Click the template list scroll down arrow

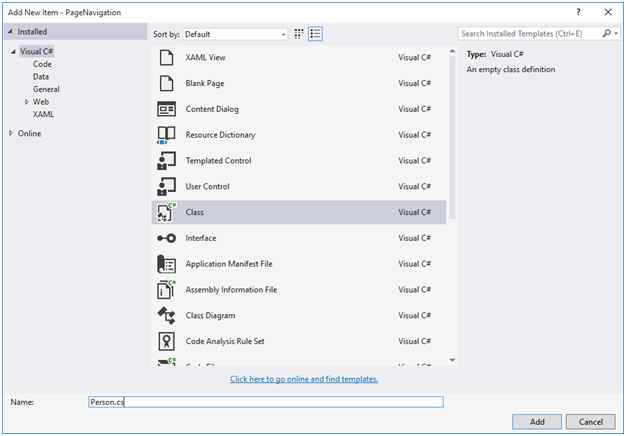tap(452, 360)
